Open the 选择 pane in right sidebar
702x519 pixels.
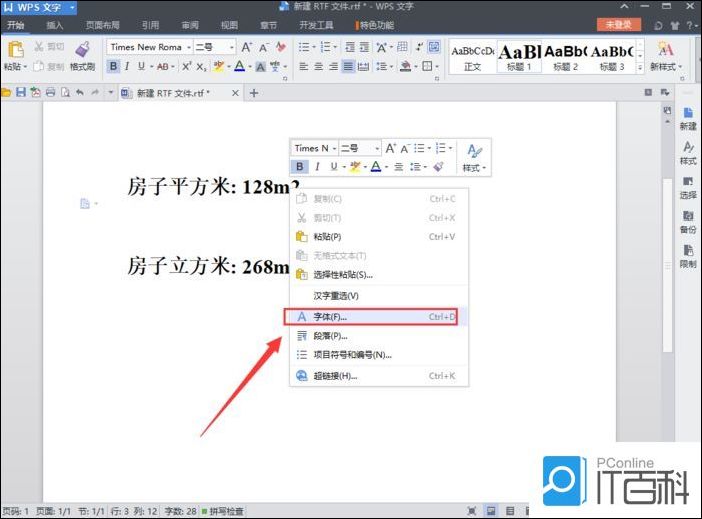688,188
